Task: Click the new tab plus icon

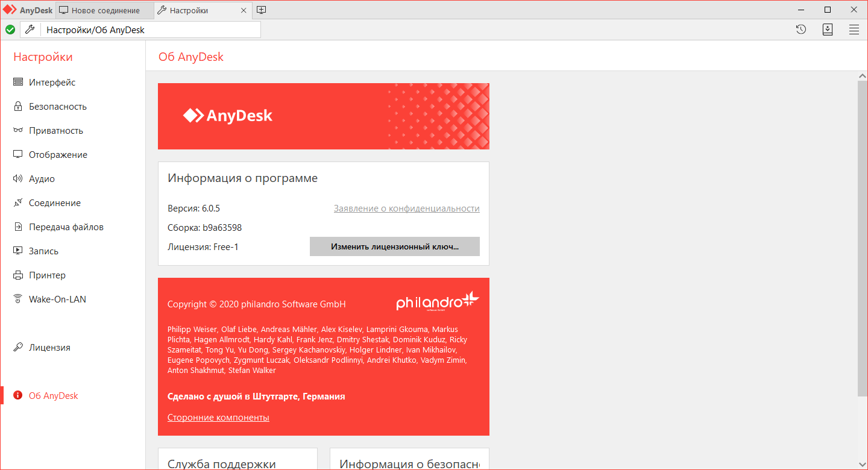Action: (261, 10)
